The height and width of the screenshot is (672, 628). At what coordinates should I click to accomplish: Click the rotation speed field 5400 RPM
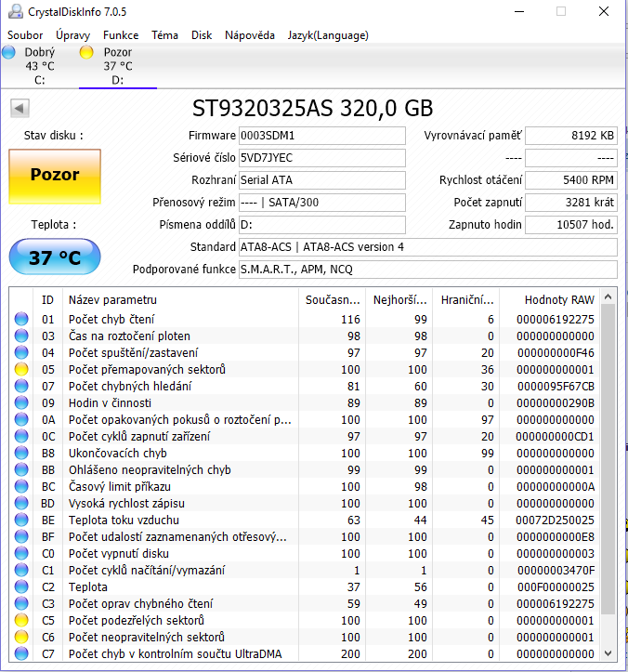pos(571,180)
